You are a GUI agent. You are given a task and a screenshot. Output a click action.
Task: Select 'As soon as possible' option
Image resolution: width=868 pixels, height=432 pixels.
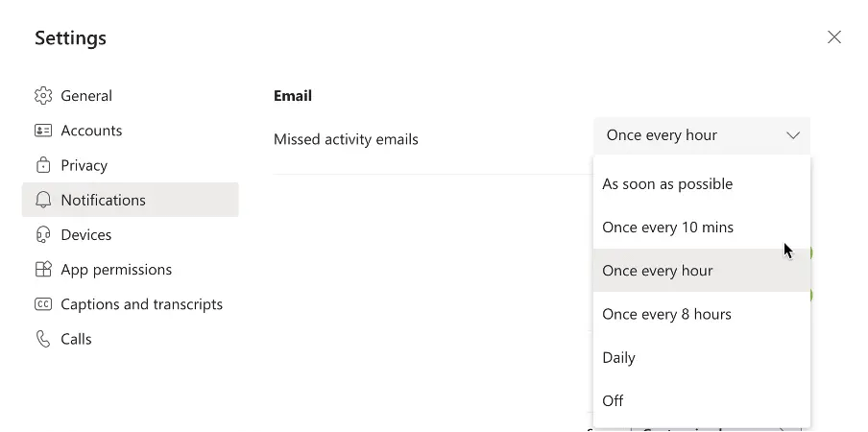667,184
